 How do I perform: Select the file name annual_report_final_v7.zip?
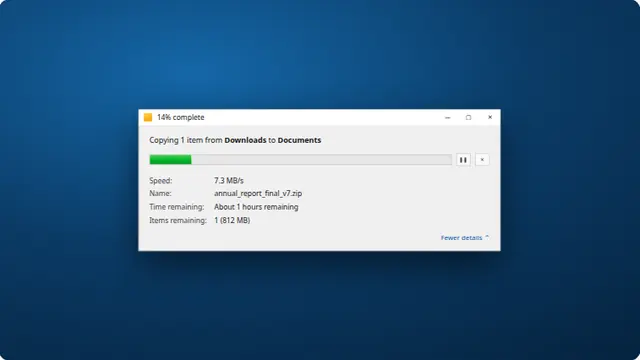point(258,193)
